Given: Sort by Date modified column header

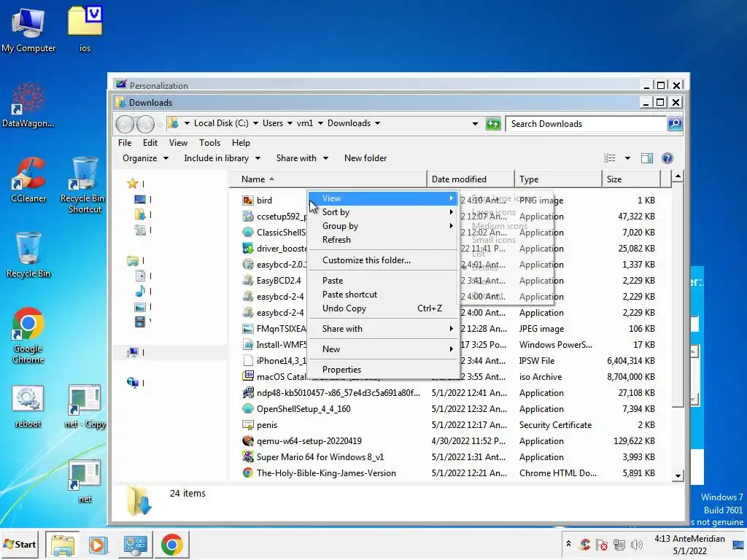Looking at the screenshot, I should [471, 179].
